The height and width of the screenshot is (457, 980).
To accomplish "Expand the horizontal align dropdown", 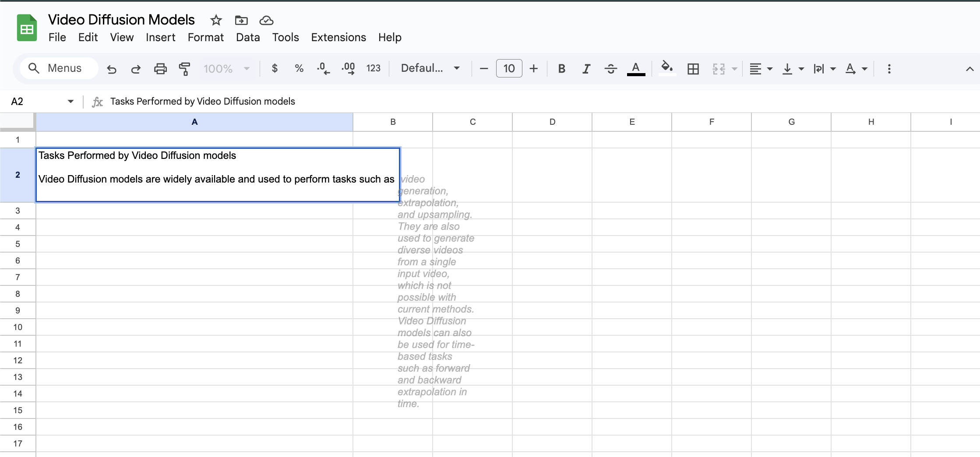I will pos(761,69).
